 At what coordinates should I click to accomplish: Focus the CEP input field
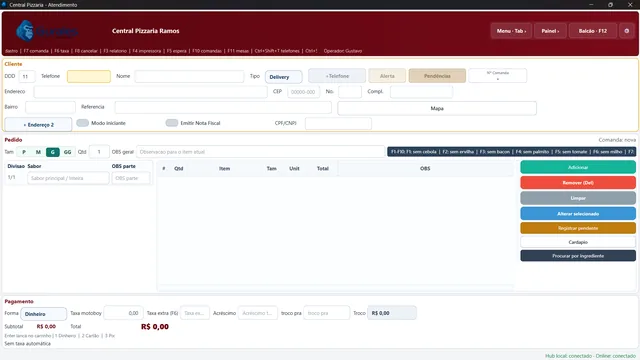(x=303, y=92)
